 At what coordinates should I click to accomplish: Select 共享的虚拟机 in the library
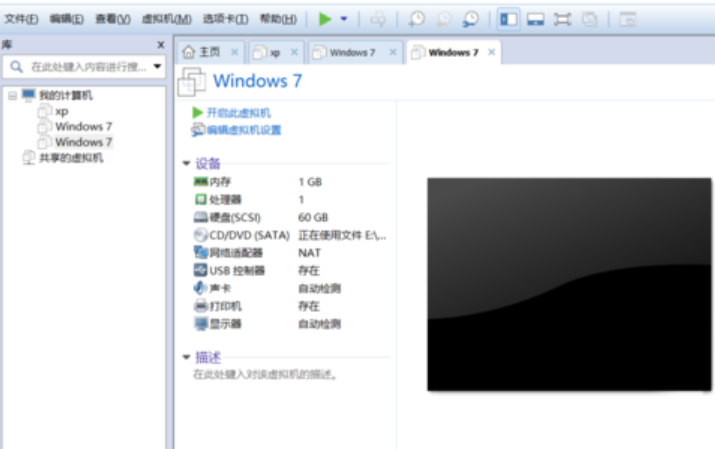pyautogui.click(x=71, y=158)
